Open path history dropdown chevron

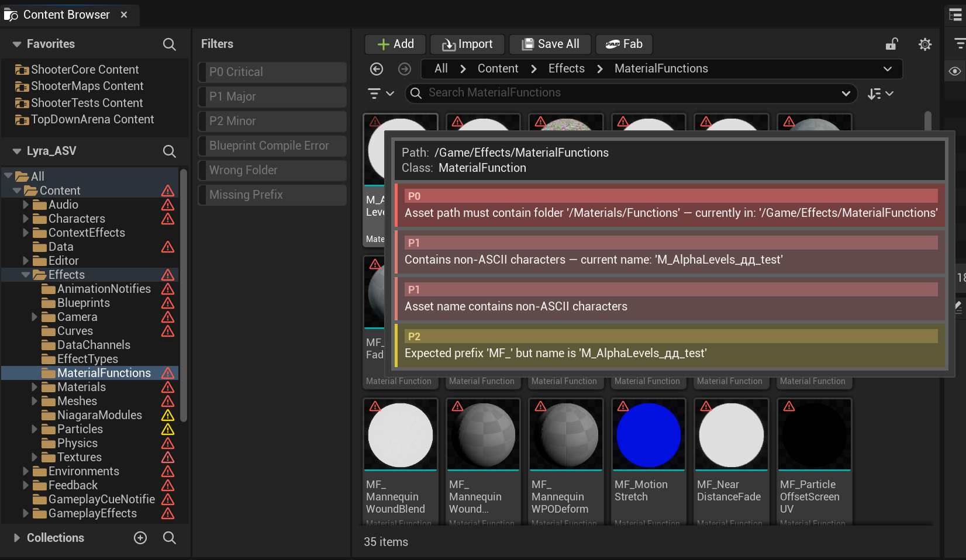tap(888, 69)
